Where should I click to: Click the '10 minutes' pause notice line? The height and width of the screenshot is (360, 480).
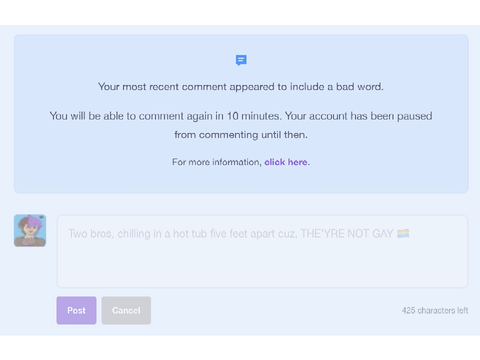tap(241, 116)
